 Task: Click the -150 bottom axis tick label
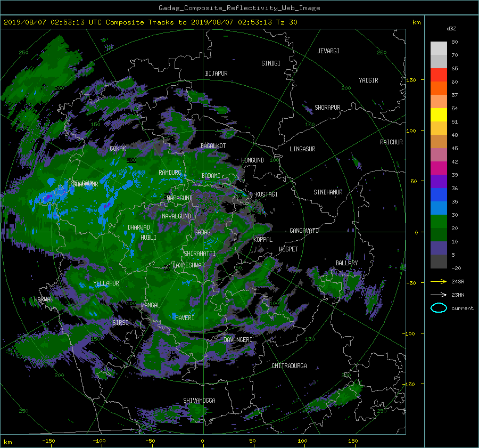[x=48, y=441]
